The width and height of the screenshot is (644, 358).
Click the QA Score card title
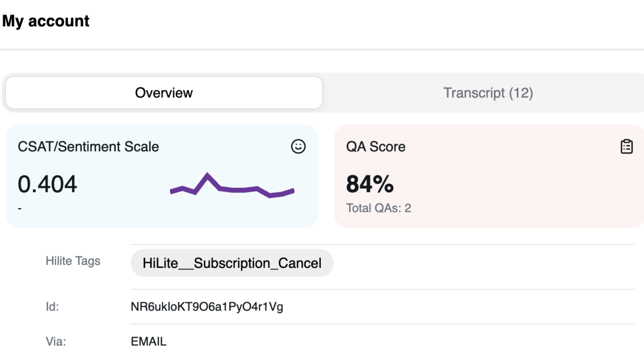pos(375,146)
